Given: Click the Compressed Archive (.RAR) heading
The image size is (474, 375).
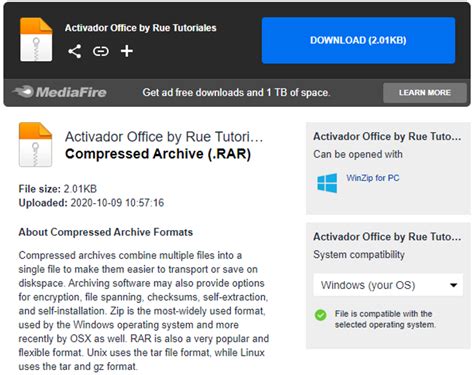Looking at the screenshot, I should click(x=158, y=154).
